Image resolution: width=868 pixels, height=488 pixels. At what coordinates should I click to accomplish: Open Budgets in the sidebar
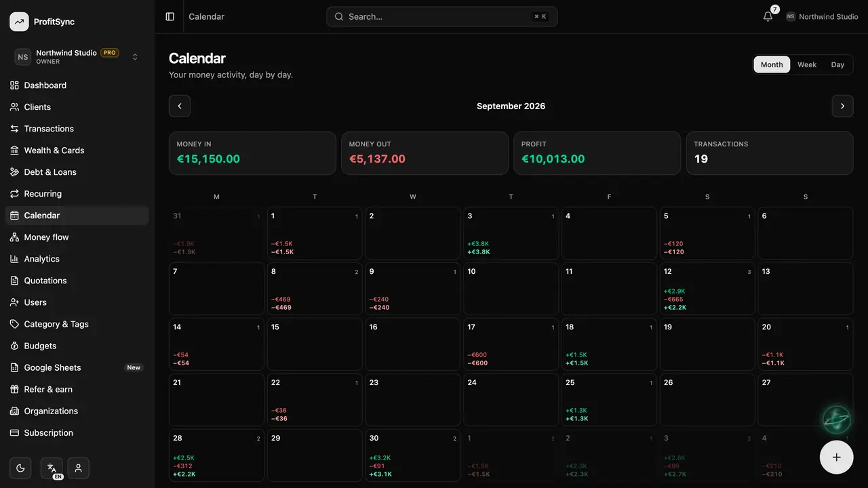tap(77, 346)
